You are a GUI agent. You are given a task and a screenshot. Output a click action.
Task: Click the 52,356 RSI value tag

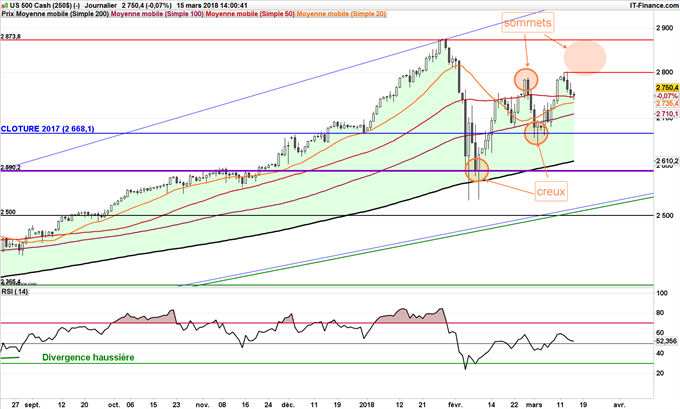point(667,341)
